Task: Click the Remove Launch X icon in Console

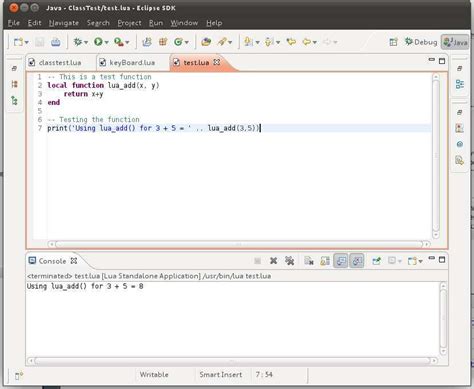Action: coord(273,261)
